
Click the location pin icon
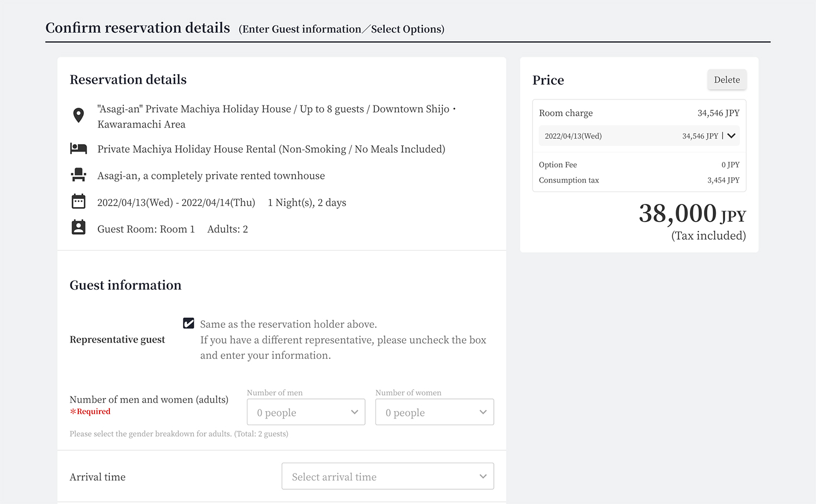coord(78,115)
